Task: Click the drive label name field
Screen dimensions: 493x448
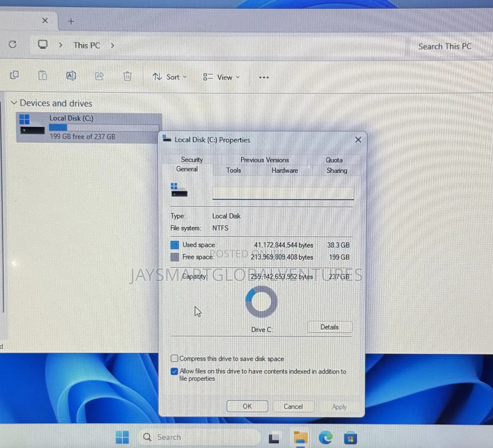Action: coord(283,193)
